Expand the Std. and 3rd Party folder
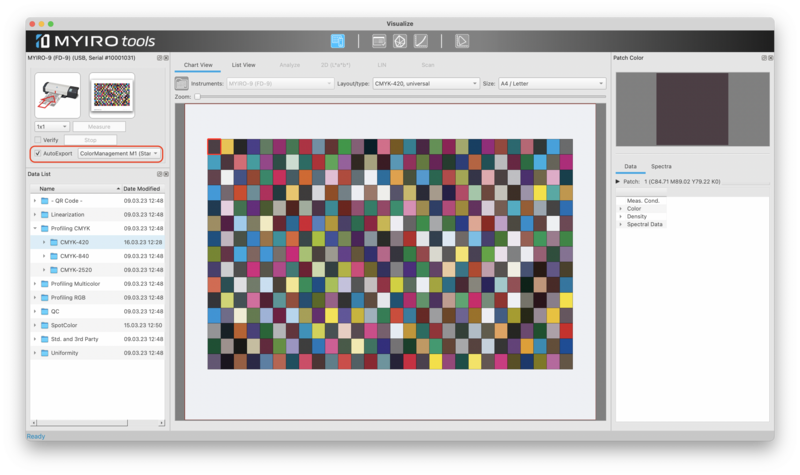This screenshot has width=800, height=475. tap(35, 339)
